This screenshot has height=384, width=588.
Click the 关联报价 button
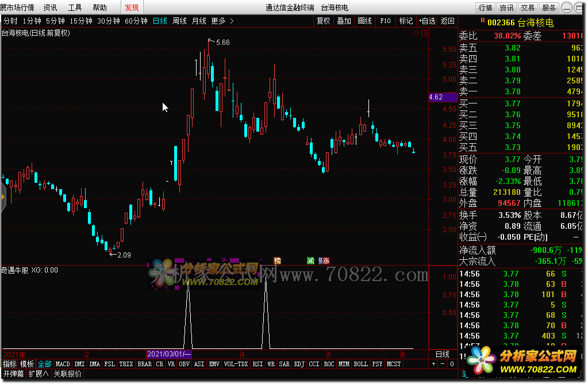pos(67,374)
